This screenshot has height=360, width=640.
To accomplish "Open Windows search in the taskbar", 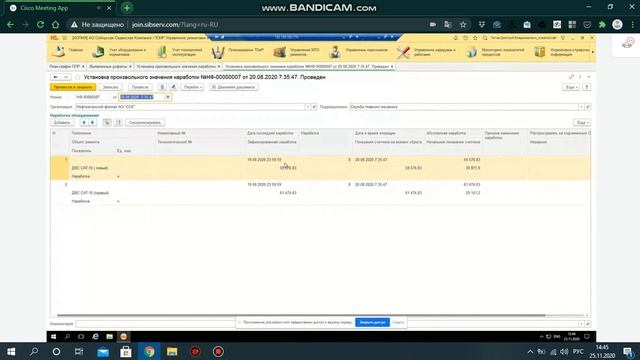I will (34, 351).
